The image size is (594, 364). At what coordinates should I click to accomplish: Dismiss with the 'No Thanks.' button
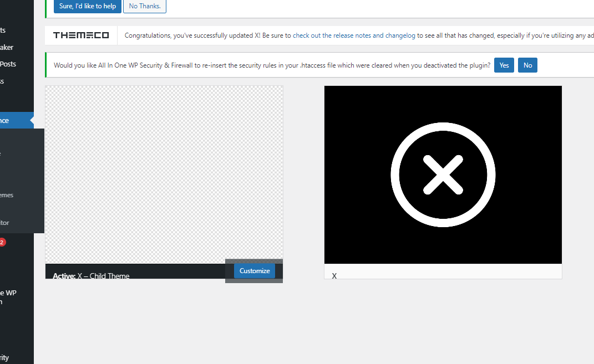point(145,6)
